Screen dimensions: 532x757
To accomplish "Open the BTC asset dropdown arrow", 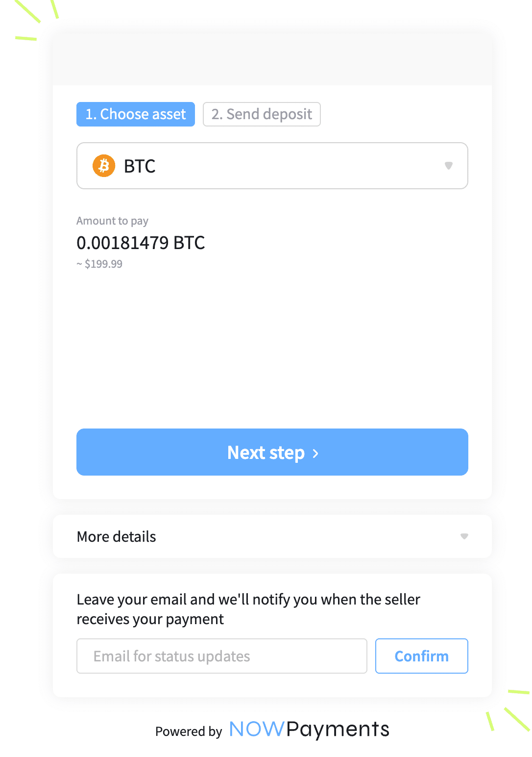I will click(x=448, y=166).
